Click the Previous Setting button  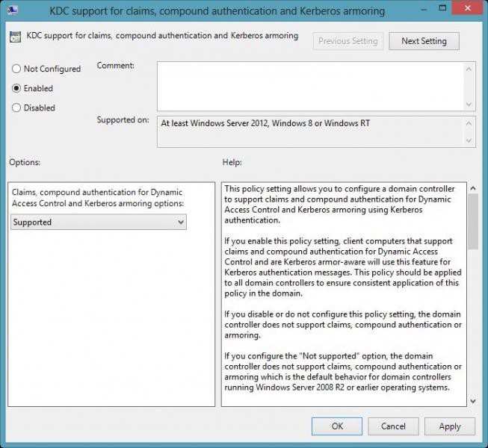pyautogui.click(x=348, y=41)
